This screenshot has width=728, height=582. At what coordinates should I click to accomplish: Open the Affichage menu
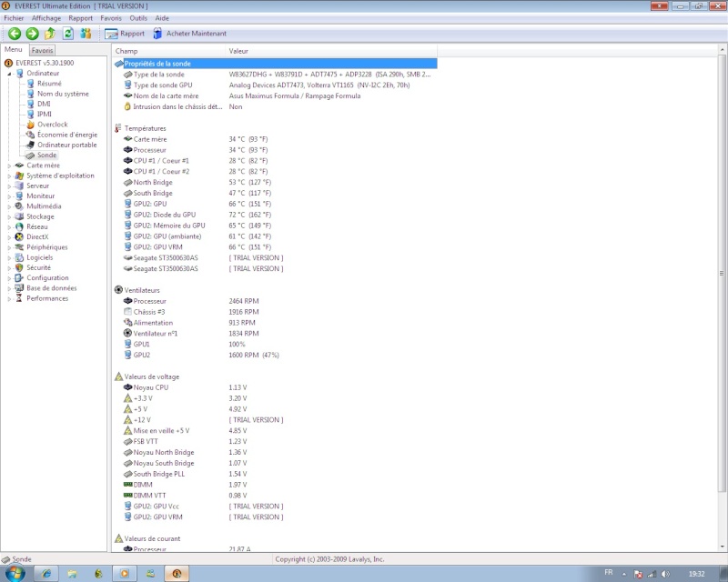46,18
